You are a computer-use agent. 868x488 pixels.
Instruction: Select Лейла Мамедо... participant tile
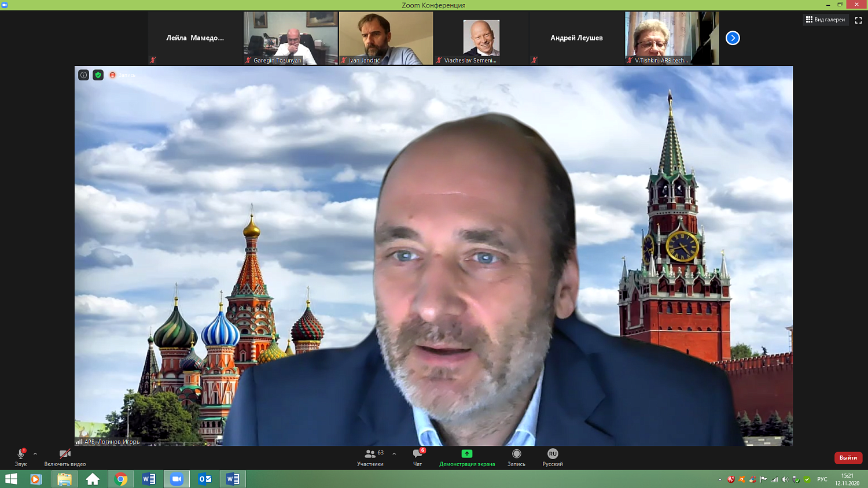[x=195, y=38]
